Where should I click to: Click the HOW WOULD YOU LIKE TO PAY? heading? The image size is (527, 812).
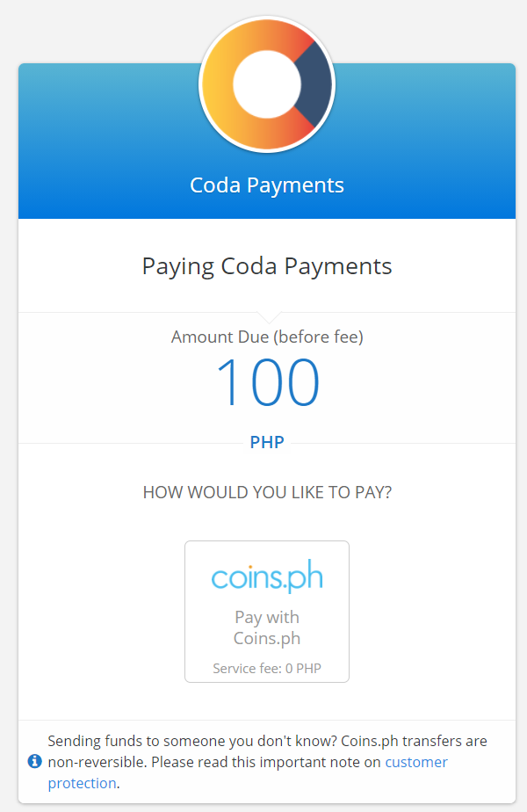click(267, 492)
